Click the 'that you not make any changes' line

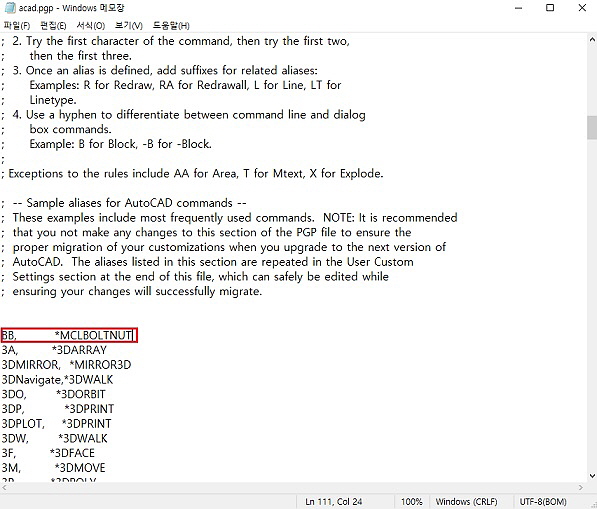206,233
